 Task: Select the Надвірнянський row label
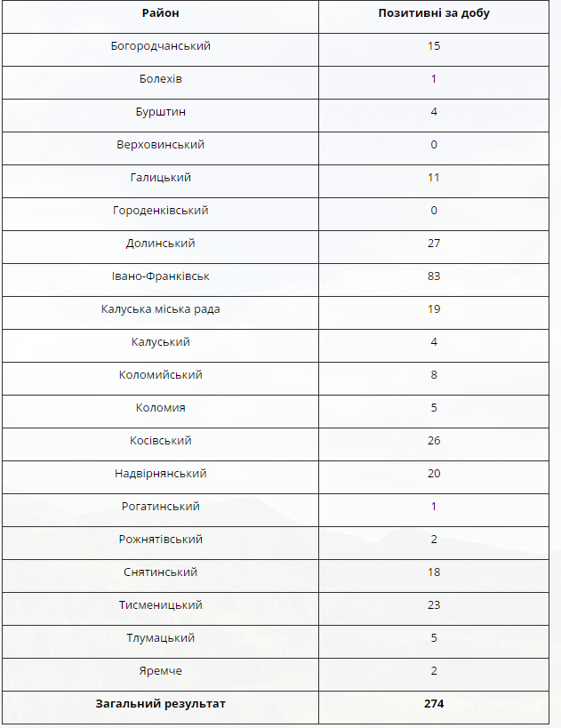click(161, 474)
